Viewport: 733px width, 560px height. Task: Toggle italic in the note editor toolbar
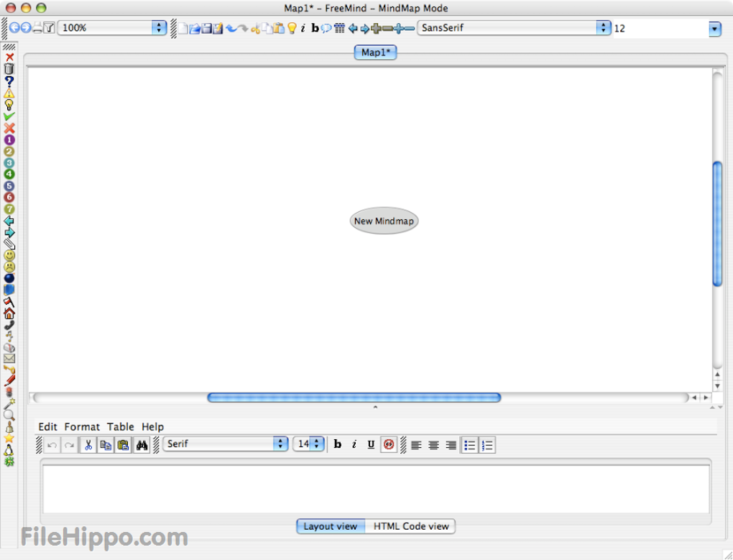[354, 444]
